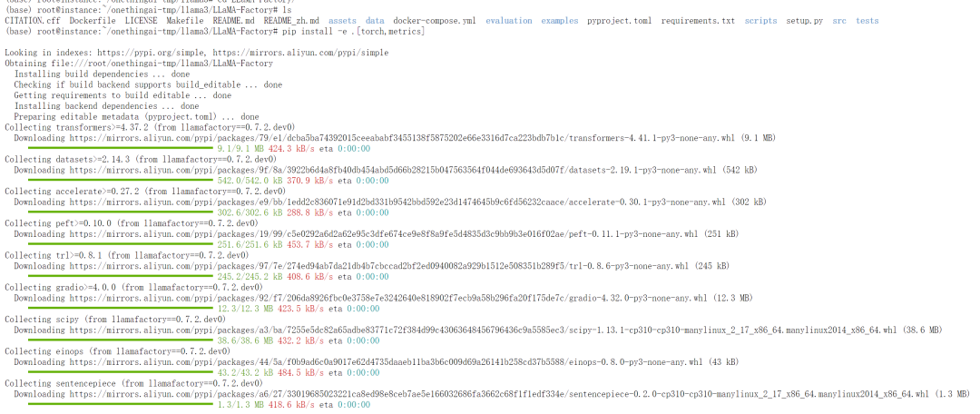This screenshot has width=980, height=414.
Task: Click Dockerfile in the ls output
Action: point(92,21)
